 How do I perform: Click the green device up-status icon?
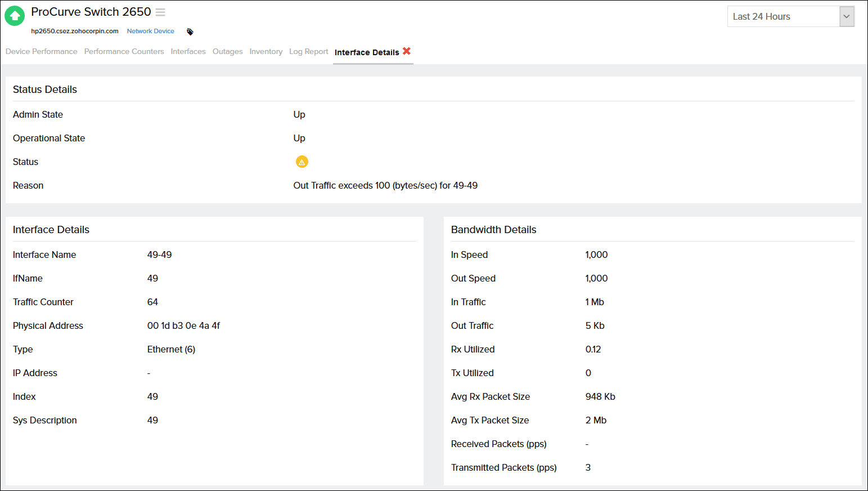pyautogui.click(x=15, y=16)
